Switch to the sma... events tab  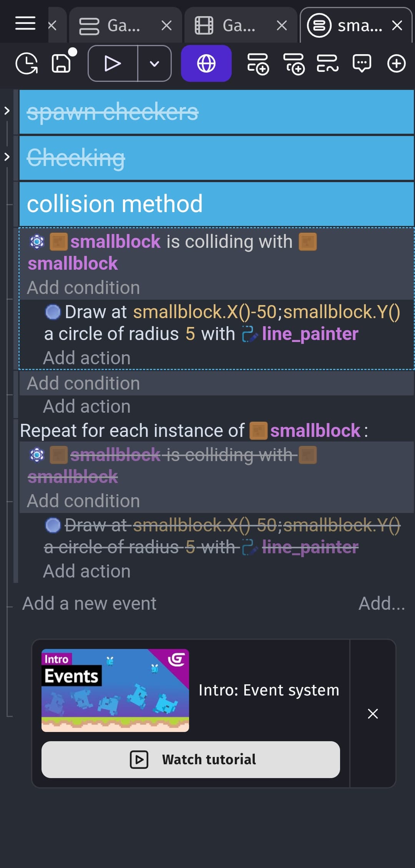pos(356,25)
